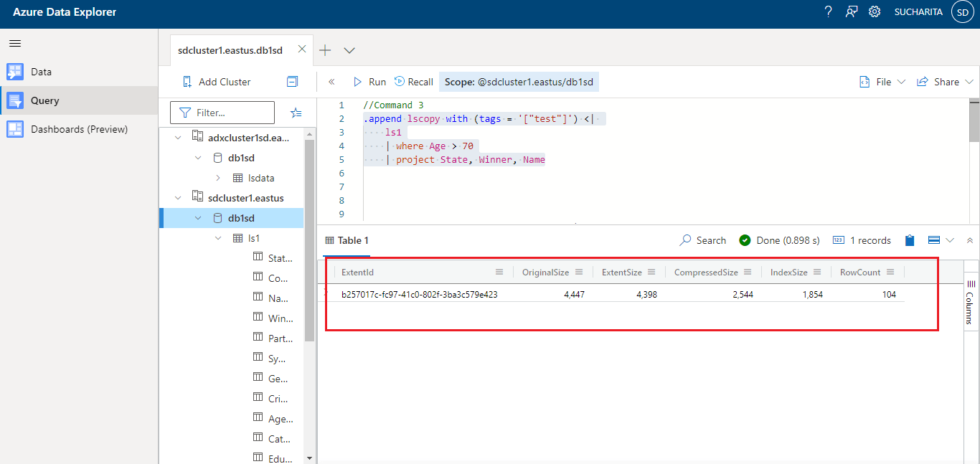The image size is (980, 464).
Task: Click the favorites star filter icon
Action: [x=296, y=113]
